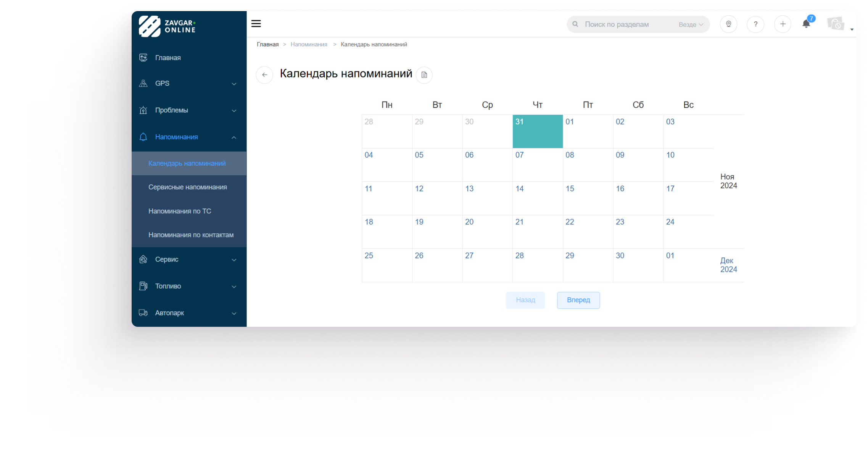The width and height of the screenshot is (868, 465).
Task: Open the profile dropdown arrow
Action: [x=852, y=29]
